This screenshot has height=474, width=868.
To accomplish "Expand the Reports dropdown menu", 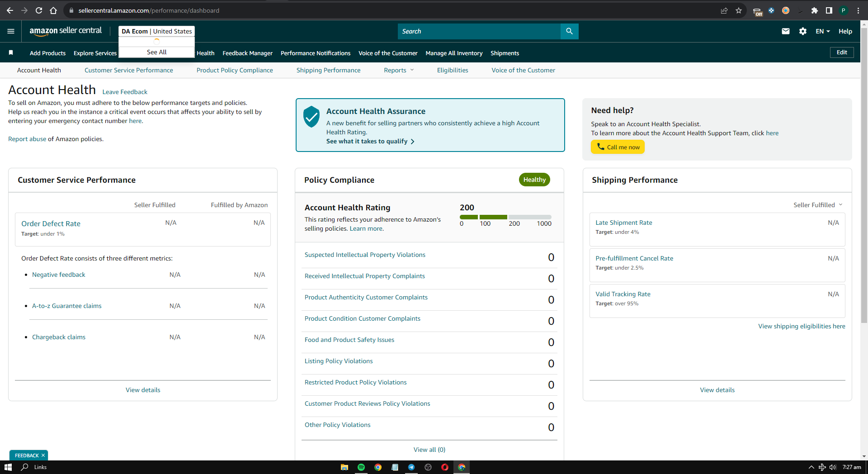I will point(399,70).
